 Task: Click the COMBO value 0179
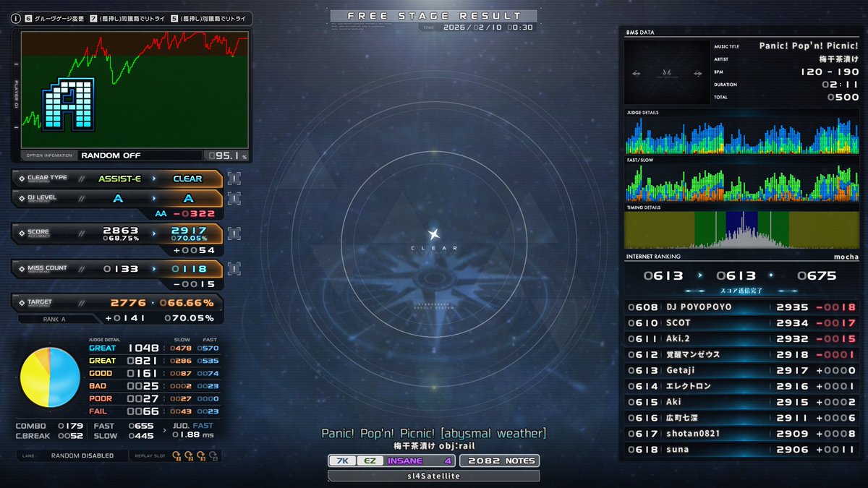[x=70, y=426]
